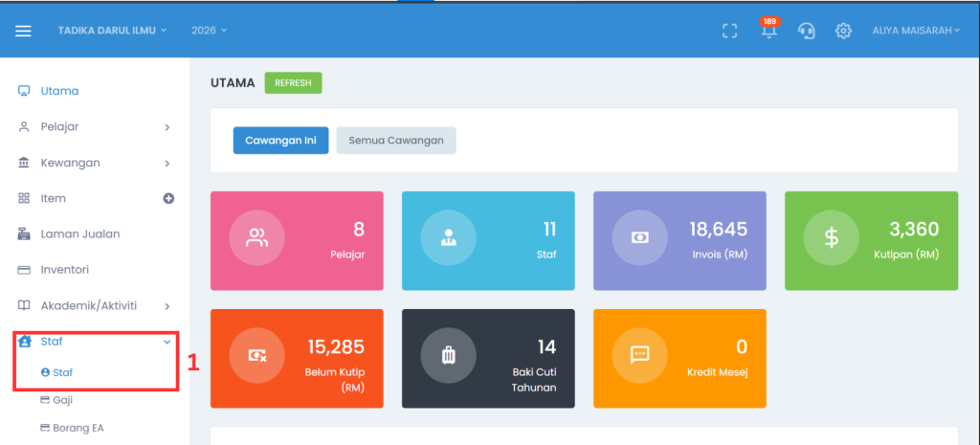Open the settings gear icon
This screenshot has width=980, height=445.
pyautogui.click(x=843, y=31)
